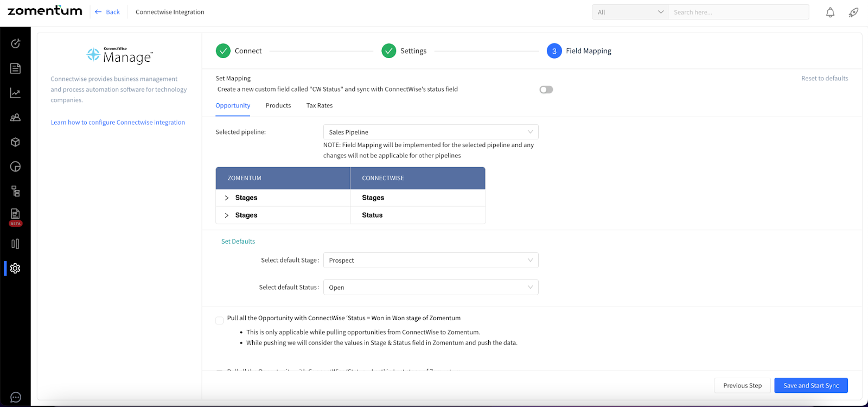Open the products cube icon in sidebar
868x407 pixels.
(15, 142)
